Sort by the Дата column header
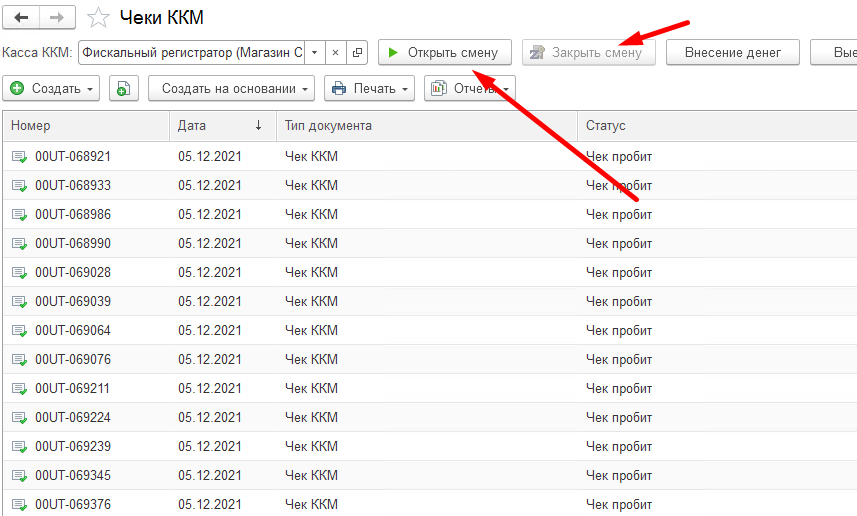The image size is (857, 516). 222,126
